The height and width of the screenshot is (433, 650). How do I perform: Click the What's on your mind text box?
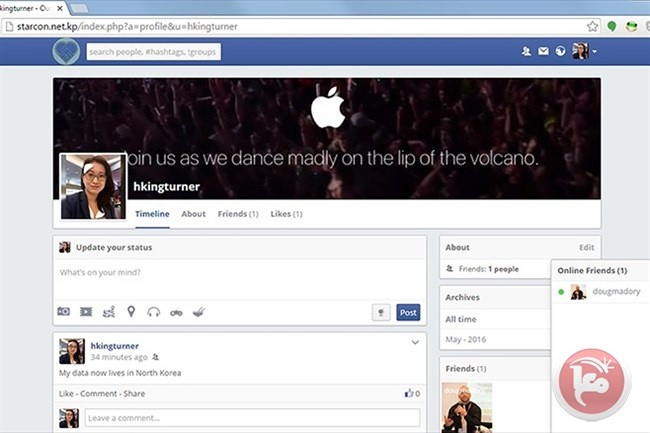[x=240, y=279]
